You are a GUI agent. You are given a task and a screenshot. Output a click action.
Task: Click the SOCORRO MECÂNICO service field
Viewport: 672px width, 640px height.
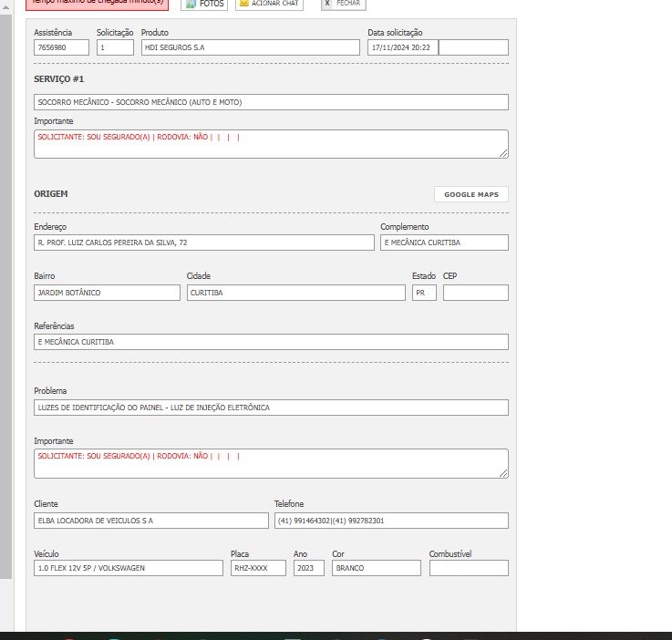pos(271,102)
